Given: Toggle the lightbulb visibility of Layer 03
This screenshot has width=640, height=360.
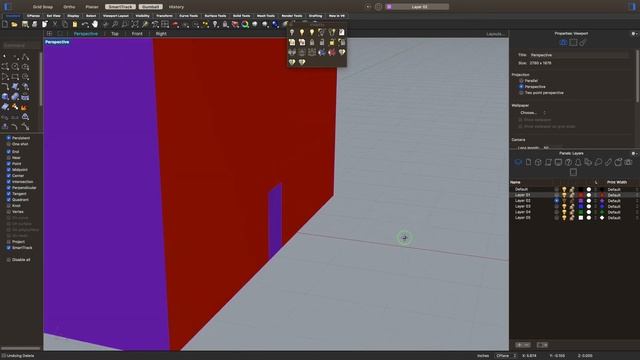Looking at the screenshot, I should (564, 207).
